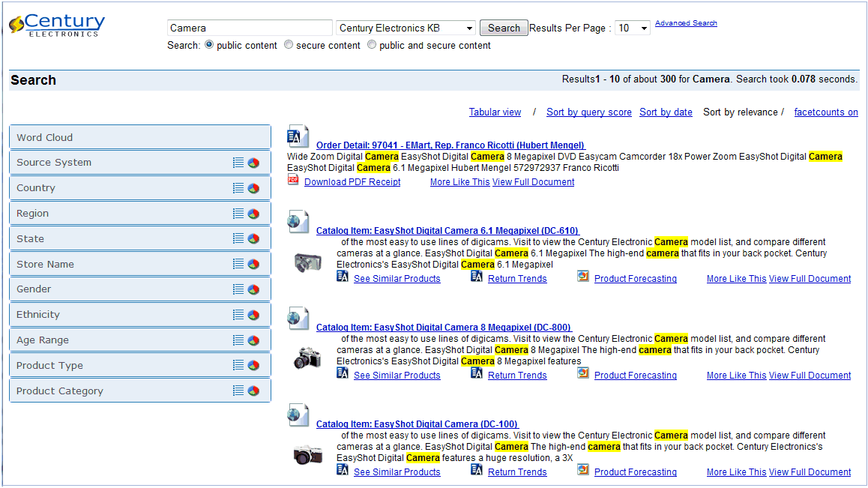868x488 pixels.
Task: Click Return Trends icon for DC-100 result
Action: tap(477, 470)
